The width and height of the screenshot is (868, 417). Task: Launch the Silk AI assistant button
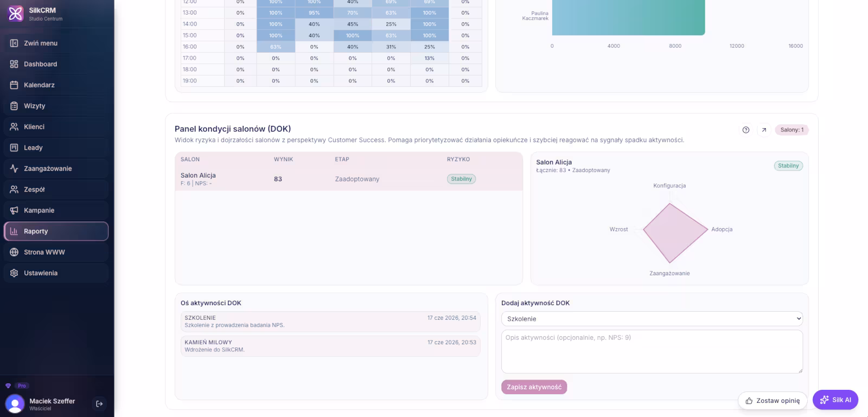pyautogui.click(x=835, y=400)
